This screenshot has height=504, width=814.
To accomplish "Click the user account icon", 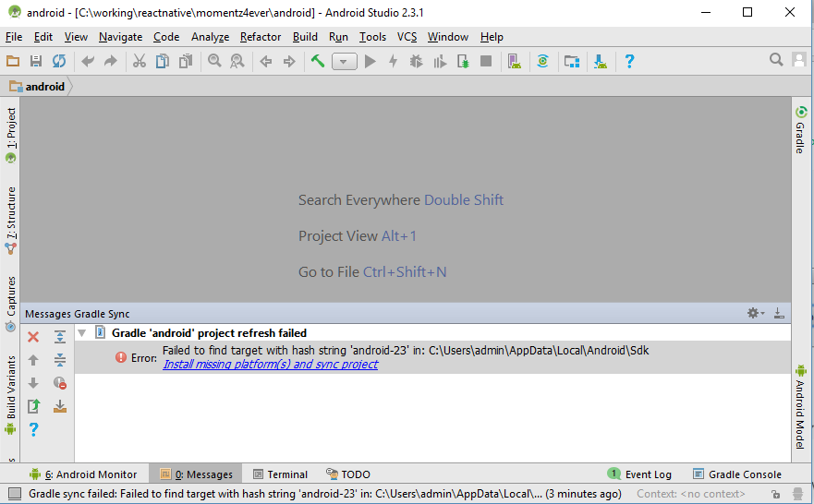I will [799, 60].
